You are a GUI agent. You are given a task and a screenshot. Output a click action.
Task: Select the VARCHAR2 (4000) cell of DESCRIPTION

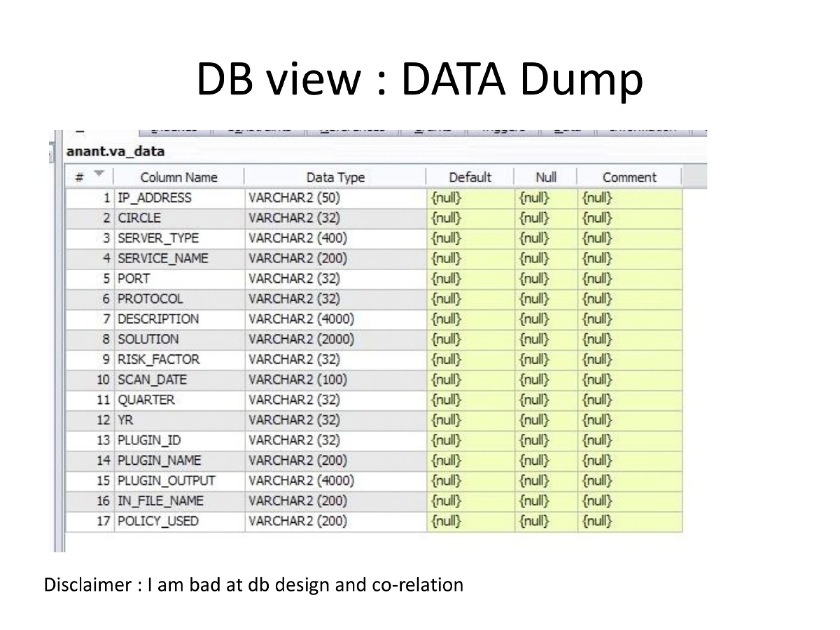coord(301,318)
